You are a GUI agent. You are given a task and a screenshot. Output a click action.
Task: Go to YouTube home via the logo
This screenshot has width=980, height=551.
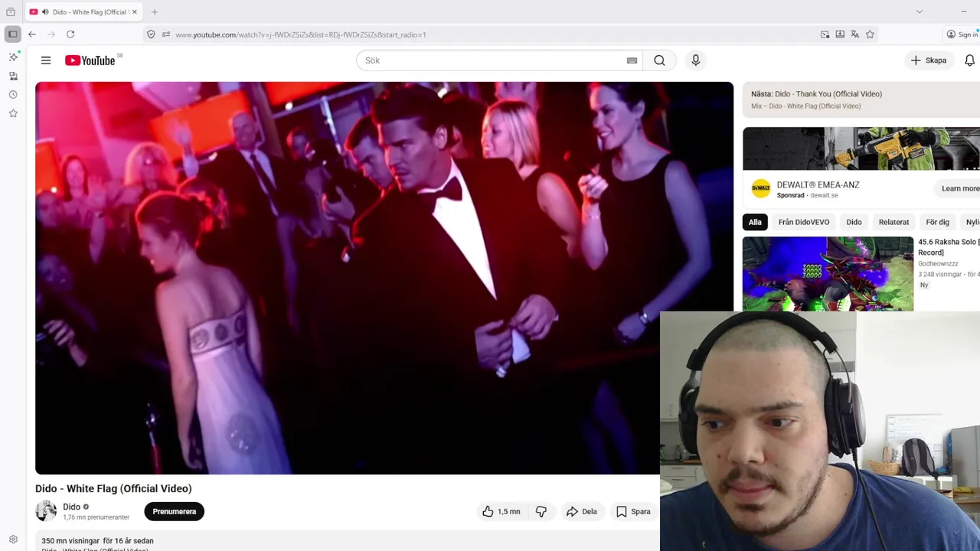(x=90, y=60)
